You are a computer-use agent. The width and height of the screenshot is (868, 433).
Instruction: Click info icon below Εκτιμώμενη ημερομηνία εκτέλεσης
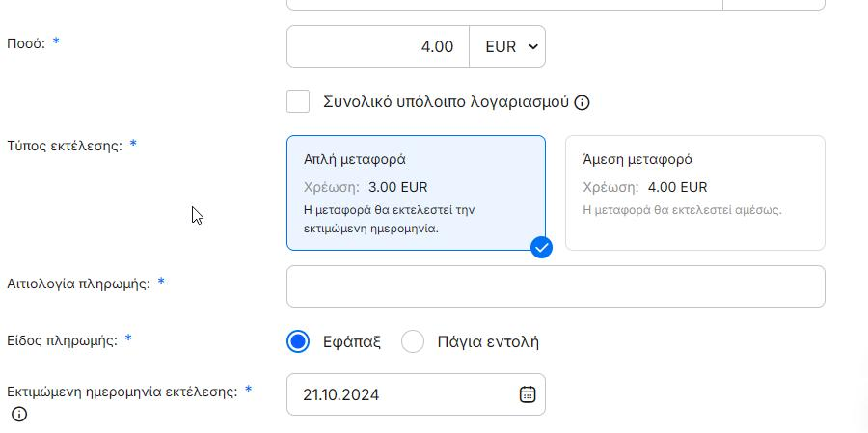[x=19, y=415]
